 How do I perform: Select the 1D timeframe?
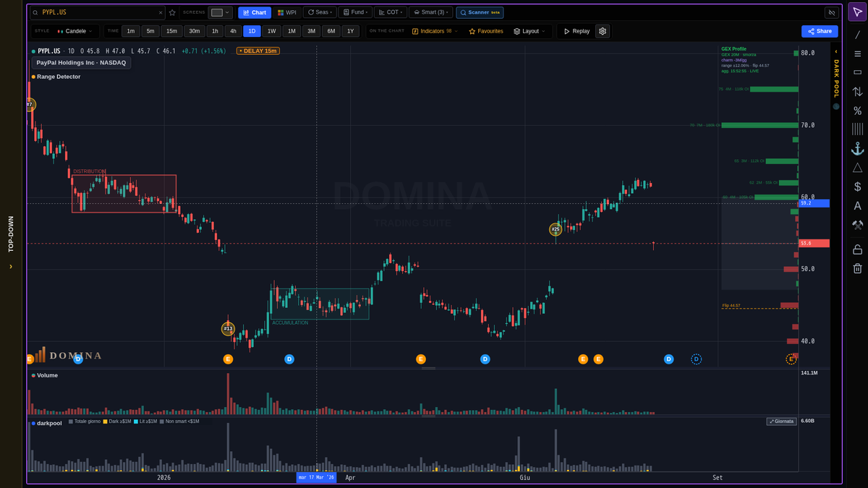pos(252,31)
